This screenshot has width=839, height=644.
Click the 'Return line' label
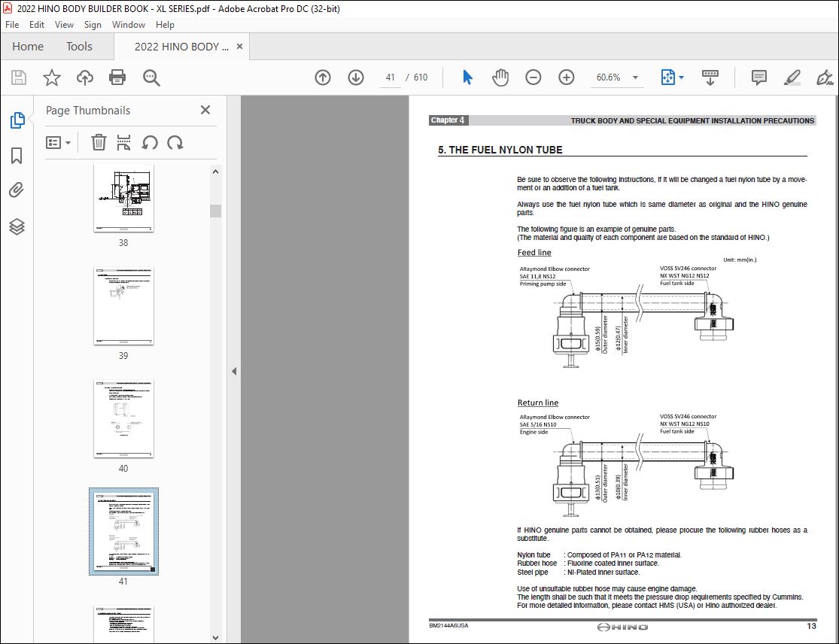pyautogui.click(x=538, y=402)
